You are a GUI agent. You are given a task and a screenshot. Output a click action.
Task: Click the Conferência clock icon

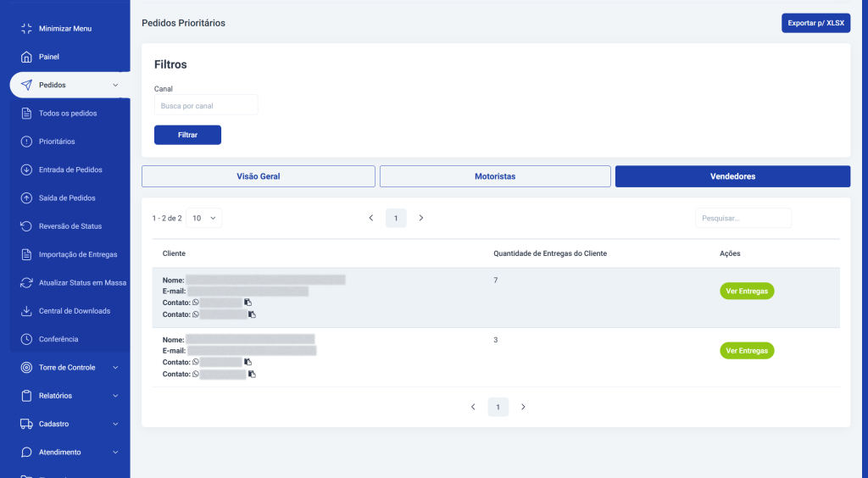point(26,339)
